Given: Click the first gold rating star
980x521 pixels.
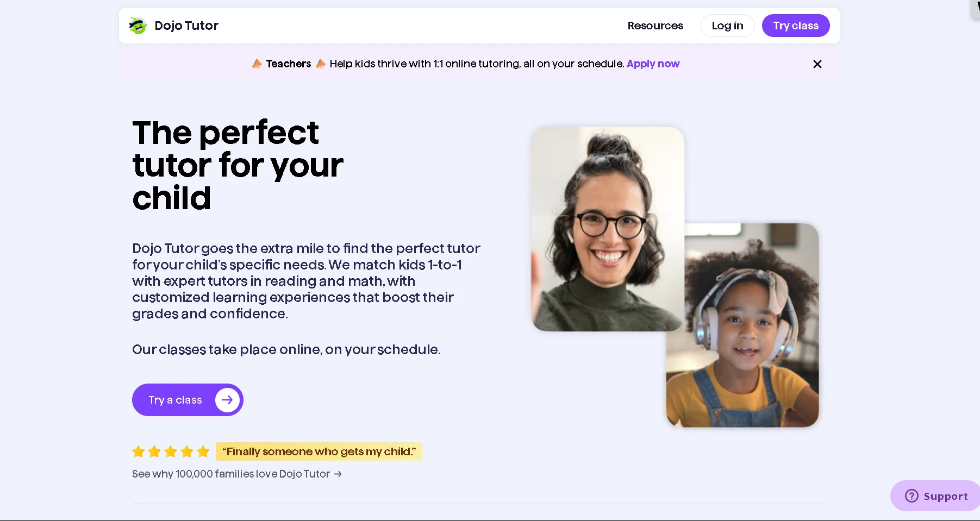Looking at the screenshot, I should (x=139, y=451).
